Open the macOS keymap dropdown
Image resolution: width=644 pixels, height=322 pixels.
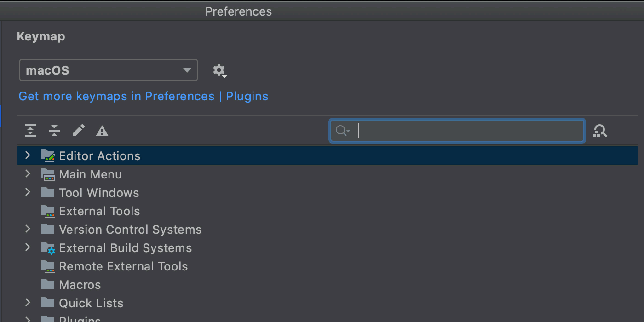pyautogui.click(x=109, y=70)
